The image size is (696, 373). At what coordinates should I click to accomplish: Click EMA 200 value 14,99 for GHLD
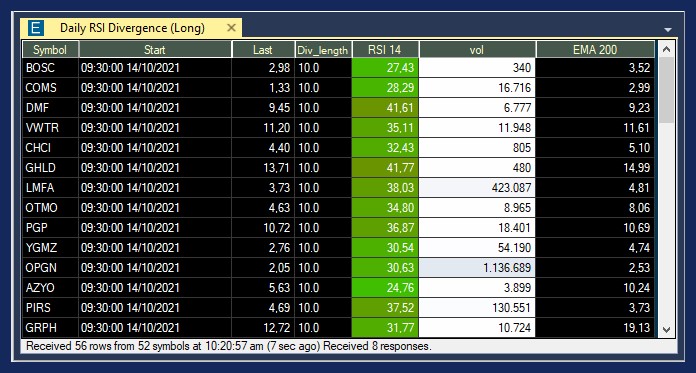pyautogui.click(x=595, y=167)
